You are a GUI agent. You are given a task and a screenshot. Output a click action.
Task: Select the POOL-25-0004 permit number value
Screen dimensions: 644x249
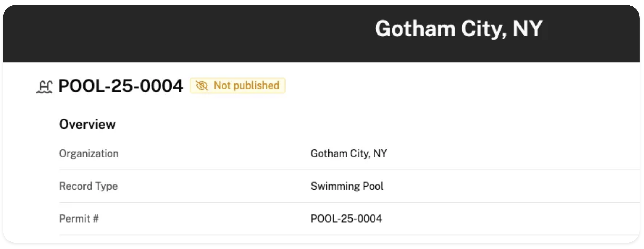pyautogui.click(x=346, y=218)
